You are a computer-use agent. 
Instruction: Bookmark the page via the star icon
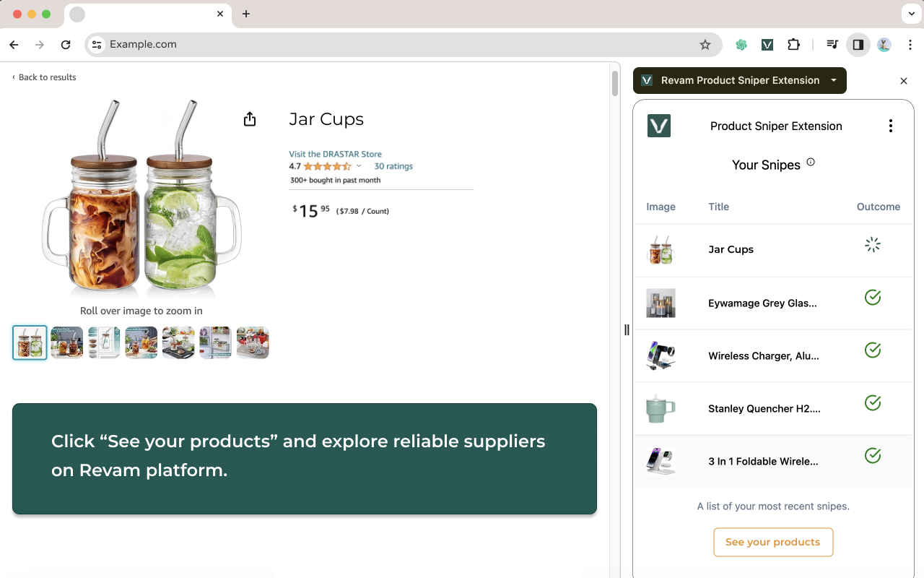(705, 44)
